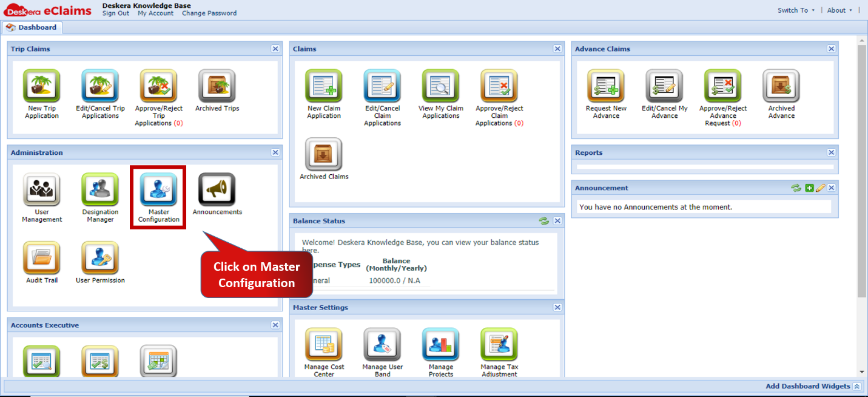
Task: Open the About dropdown menu
Action: (x=839, y=10)
